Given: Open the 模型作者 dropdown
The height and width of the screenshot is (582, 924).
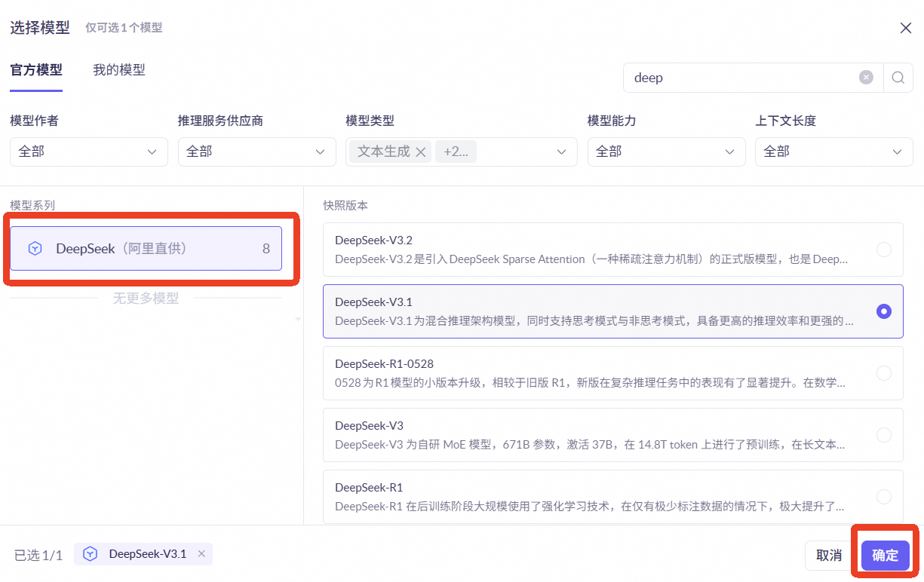Looking at the screenshot, I should click(89, 152).
